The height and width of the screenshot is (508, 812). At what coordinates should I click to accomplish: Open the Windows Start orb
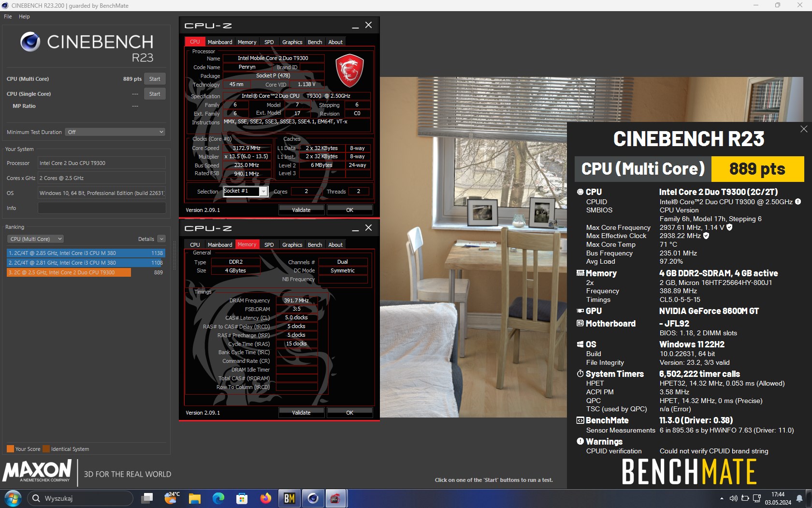pos(13,498)
